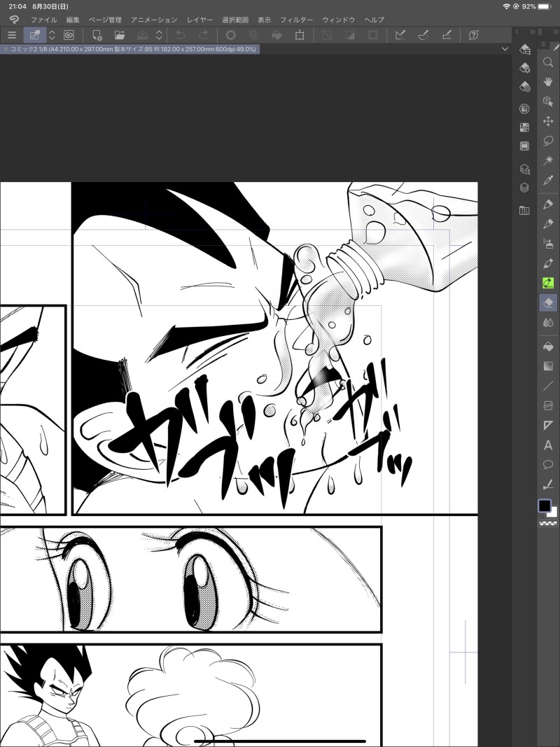The height and width of the screenshot is (747, 560).
Task: Click the Clip Studio spiral launch icon
Action: pos(69,35)
